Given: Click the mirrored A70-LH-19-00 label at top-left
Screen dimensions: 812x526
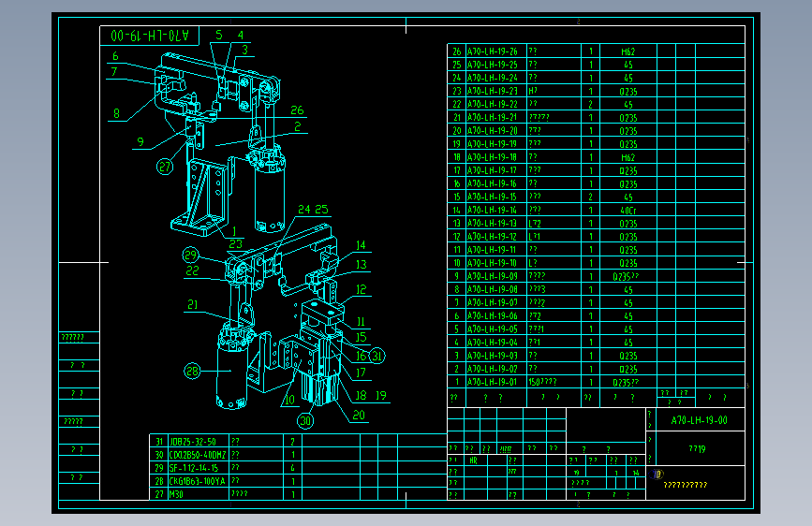Looking at the screenshot, I should (x=150, y=36).
